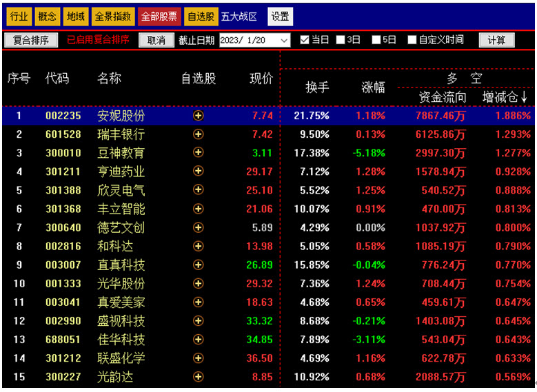The image size is (537, 392).
Task: Add 光韵达 to watchlist with plus icon
Action: pyautogui.click(x=198, y=377)
